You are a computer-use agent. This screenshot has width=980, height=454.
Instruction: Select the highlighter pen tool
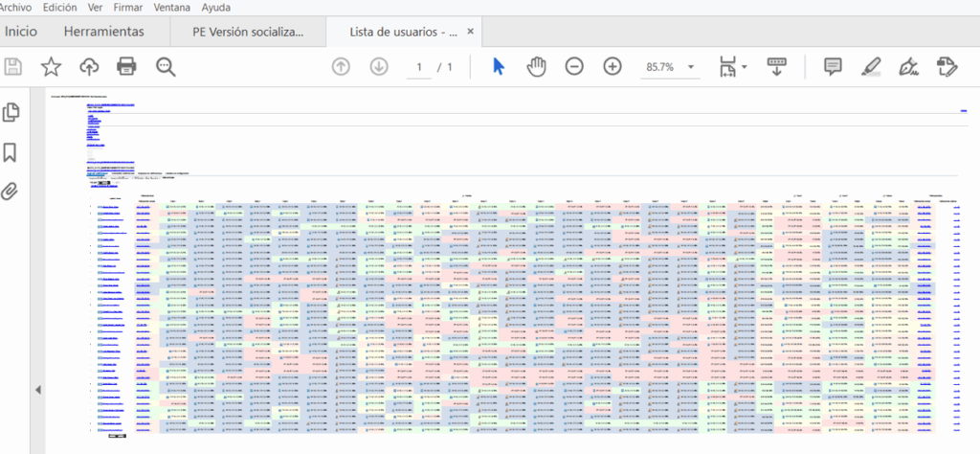coord(871,66)
